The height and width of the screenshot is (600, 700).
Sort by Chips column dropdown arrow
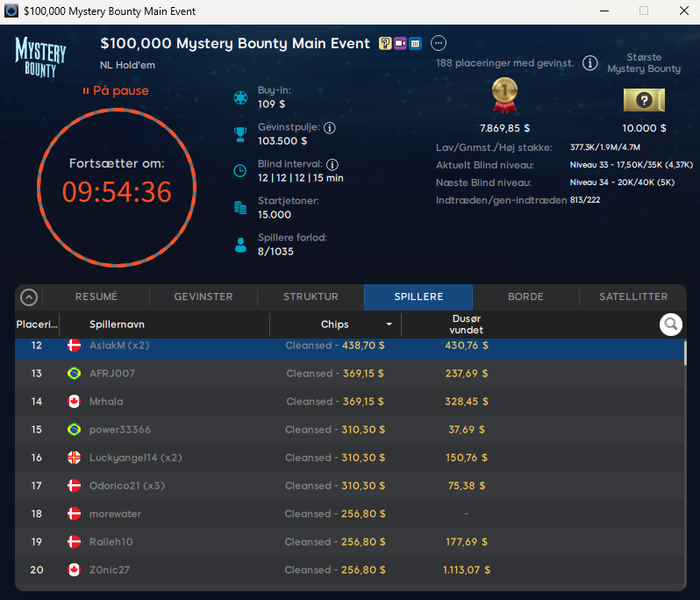coord(389,325)
